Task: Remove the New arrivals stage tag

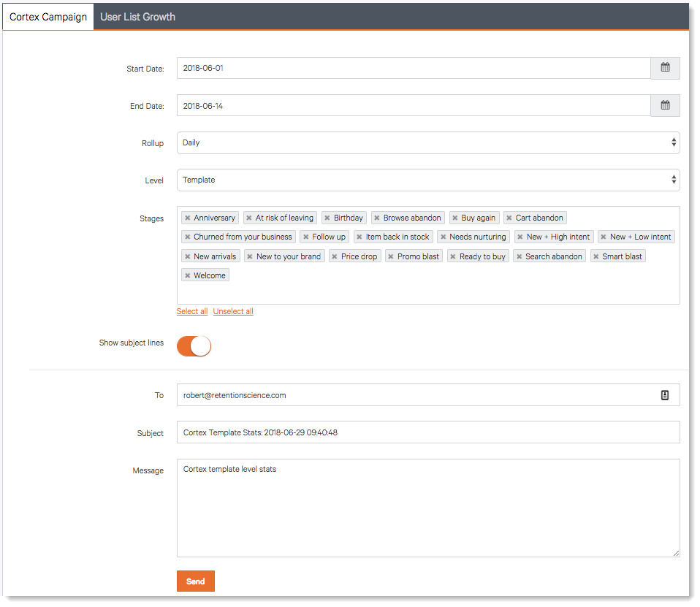Action: (188, 256)
